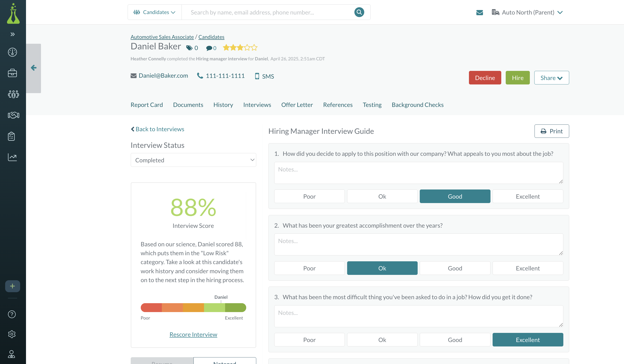Click the Notes field for question 1
The width and height of the screenshot is (624, 364).
pos(419,173)
